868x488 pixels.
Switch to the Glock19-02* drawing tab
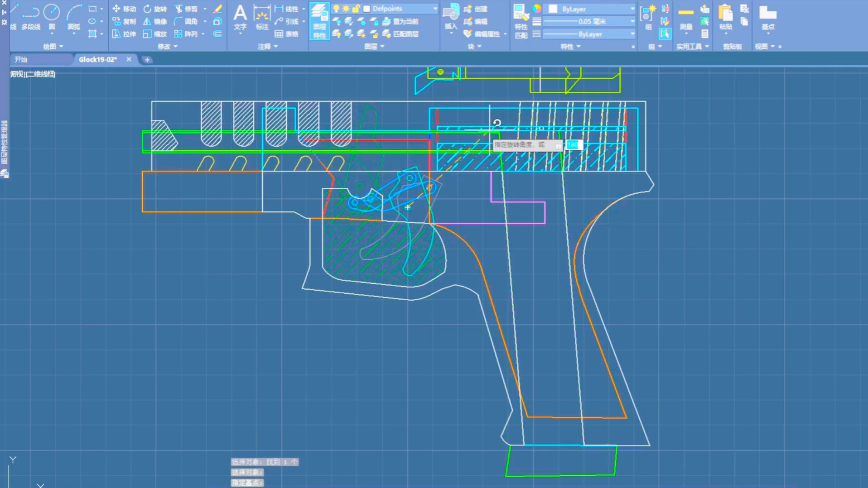click(x=98, y=59)
